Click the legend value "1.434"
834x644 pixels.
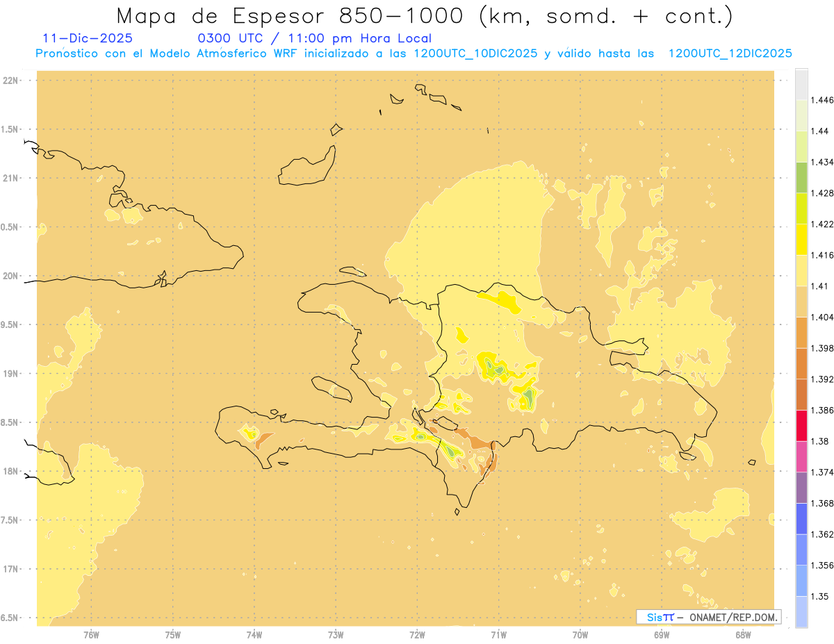coord(821,162)
